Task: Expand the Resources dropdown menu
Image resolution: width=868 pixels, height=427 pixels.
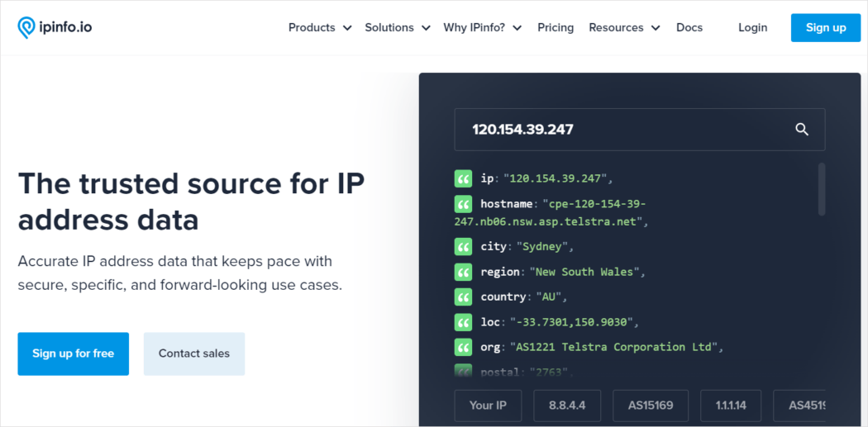Action: [624, 27]
